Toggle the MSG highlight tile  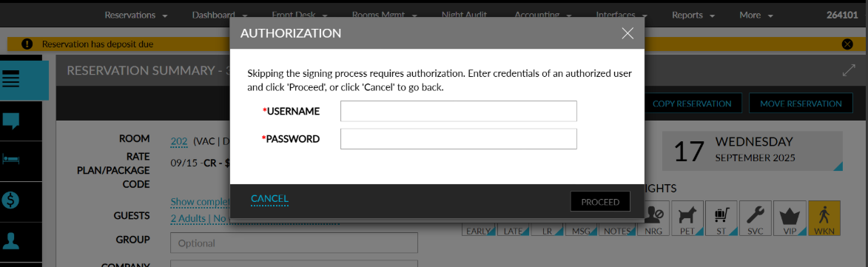[x=581, y=231]
